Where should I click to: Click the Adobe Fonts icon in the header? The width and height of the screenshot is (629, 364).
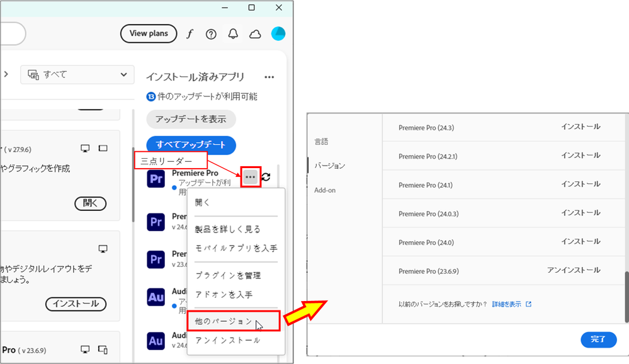190,33
